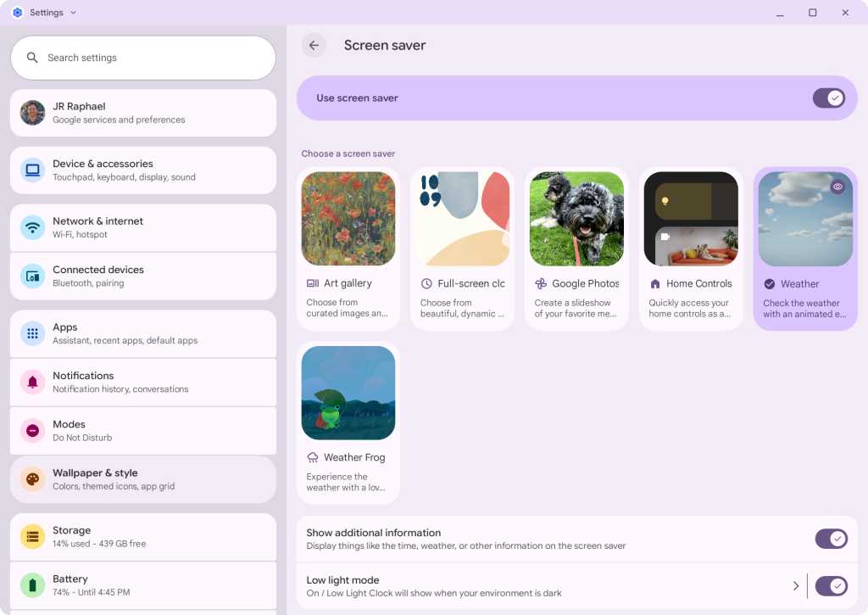Click the Notifications bell icon
The image size is (868, 615).
click(x=33, y=383)
